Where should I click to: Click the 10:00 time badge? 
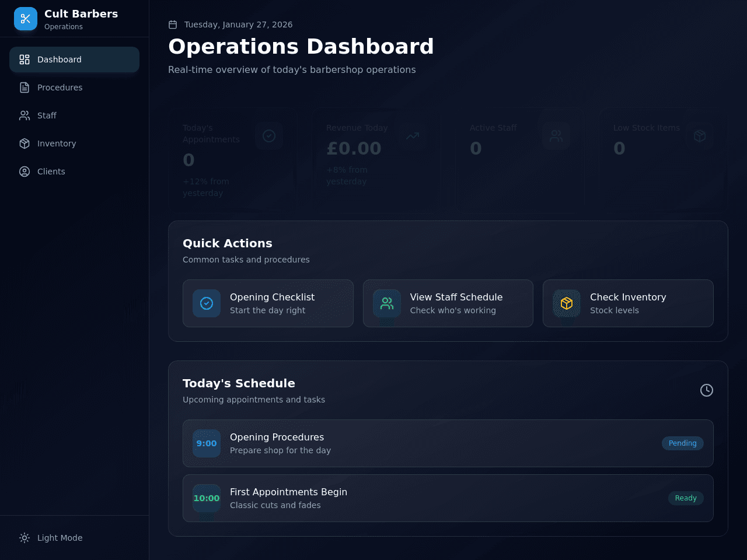207,498
